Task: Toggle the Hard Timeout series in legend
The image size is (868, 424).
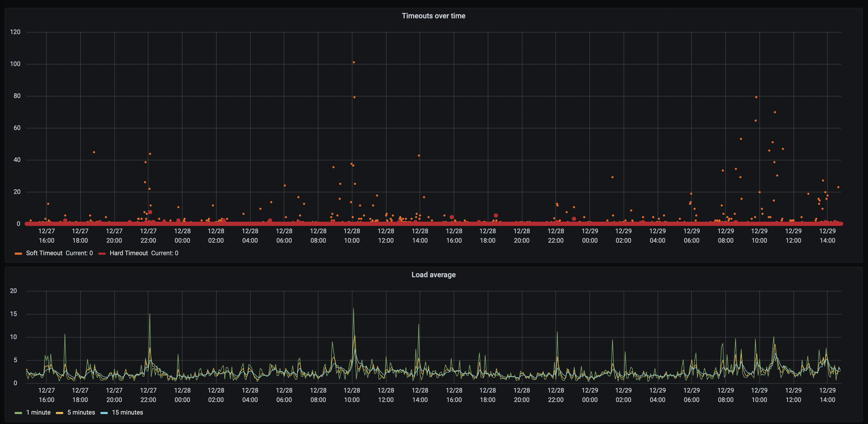Action: [x=129, y=253]
